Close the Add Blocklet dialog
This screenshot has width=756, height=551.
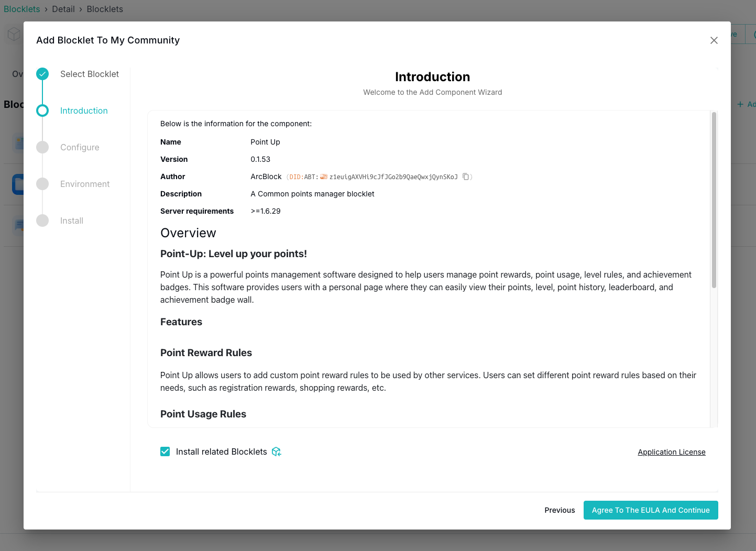tap(714, 40)
